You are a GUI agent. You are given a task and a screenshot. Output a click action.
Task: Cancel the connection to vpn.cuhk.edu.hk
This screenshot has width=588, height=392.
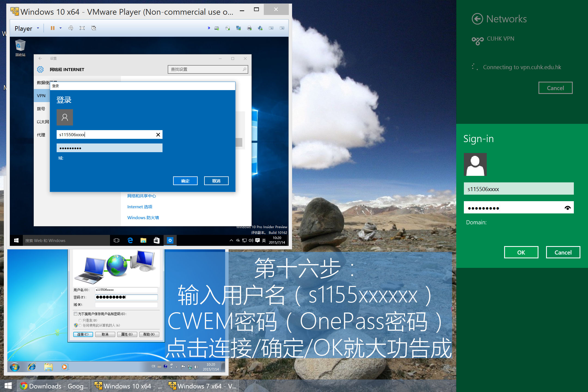click(x=555, y=88)
